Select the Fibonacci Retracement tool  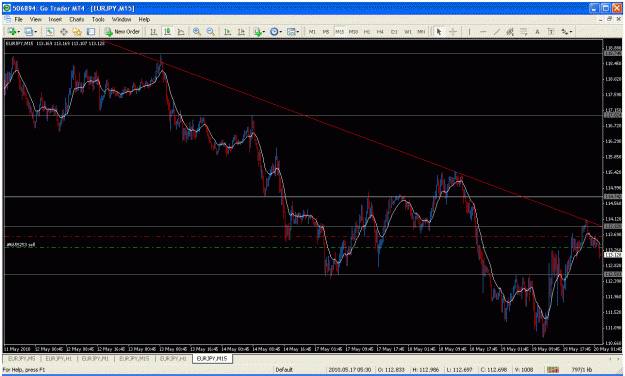(524, 31)
